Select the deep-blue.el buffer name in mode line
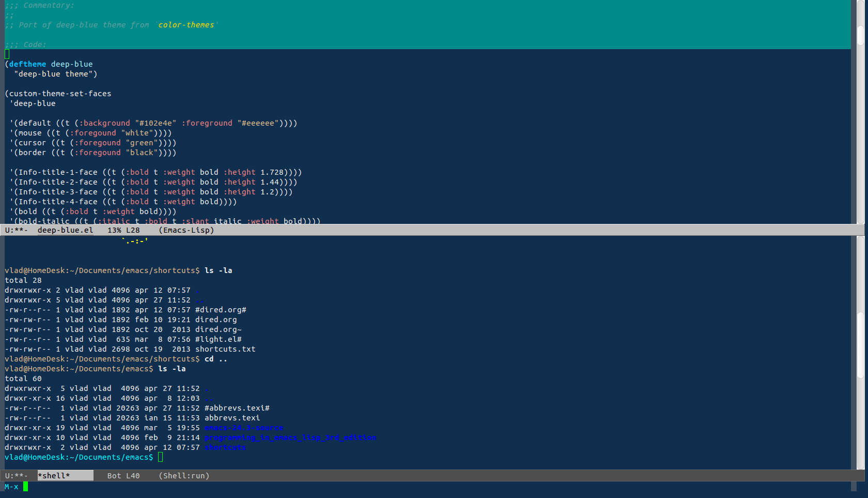Viewport: 868px width, 498px height. 65,230
